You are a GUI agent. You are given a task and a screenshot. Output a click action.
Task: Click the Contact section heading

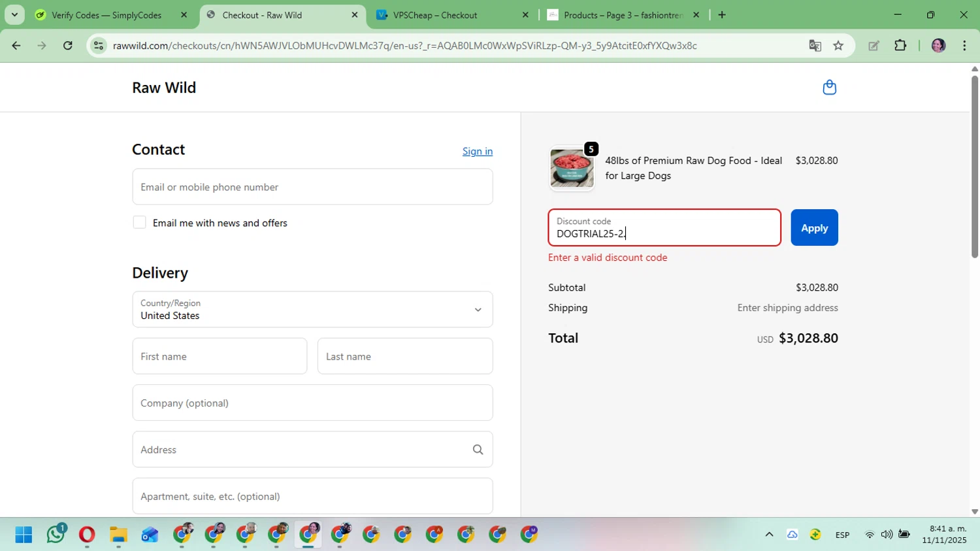[159, 150]
